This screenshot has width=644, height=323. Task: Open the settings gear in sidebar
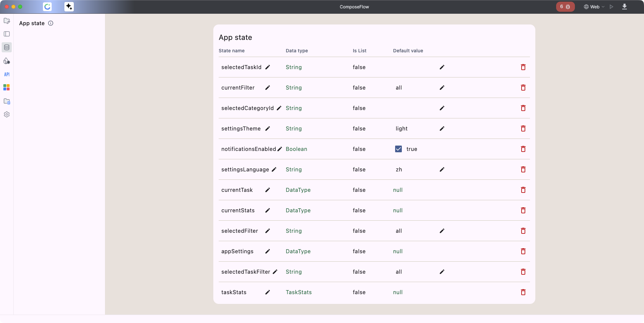pyautogui.click(x=7, y=114)
